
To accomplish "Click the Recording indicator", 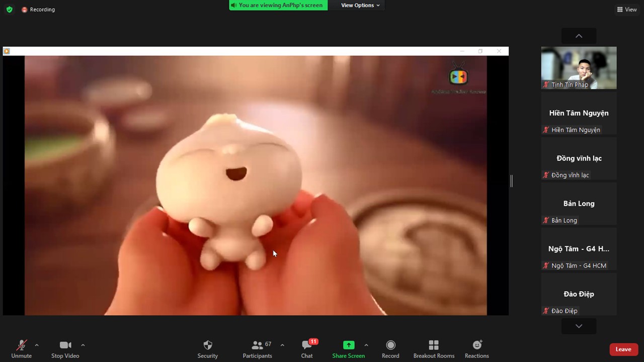I will point(38,10).
